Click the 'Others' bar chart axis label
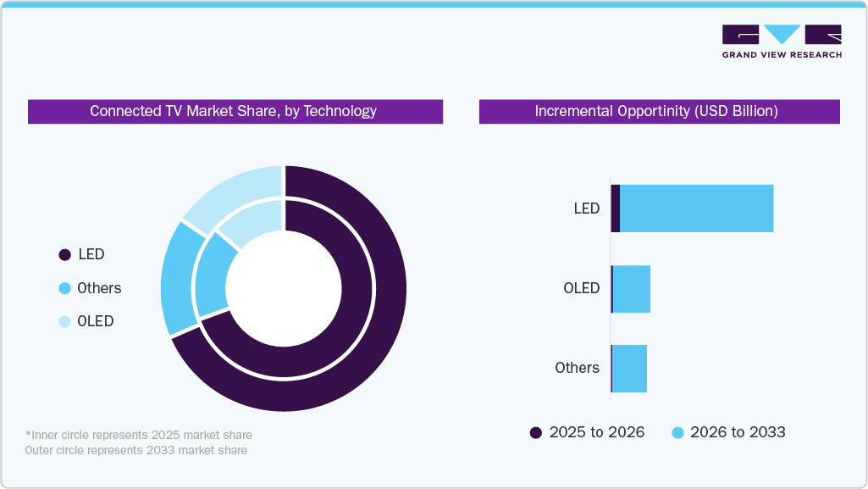 pos(578,368)
